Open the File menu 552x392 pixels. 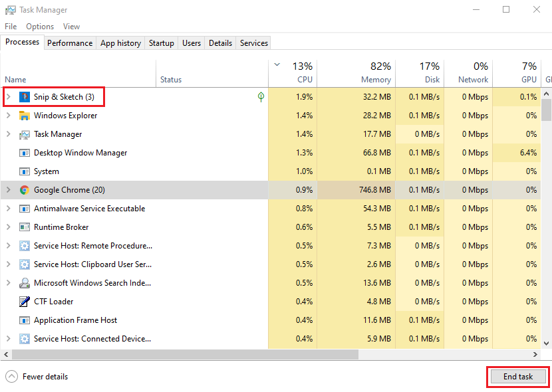(11, 27)
